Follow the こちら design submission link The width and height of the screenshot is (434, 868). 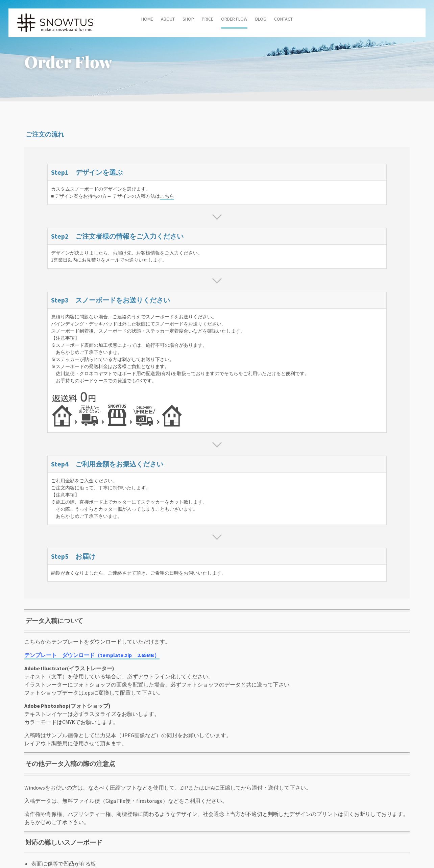tap(167, 196)
